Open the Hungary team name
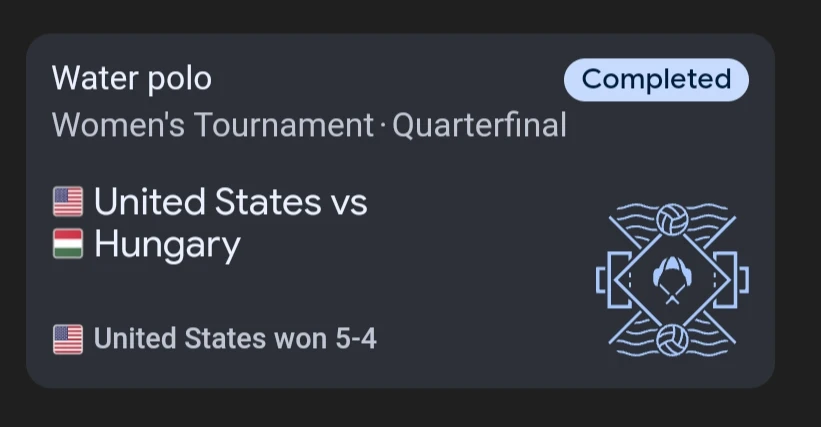This screenshot has width=821, height=427. coord(167,245)
